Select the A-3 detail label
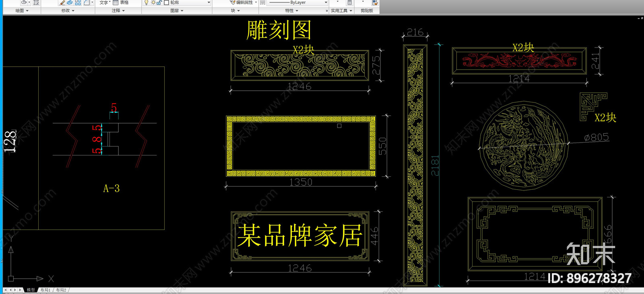Screen dimensions: 644x294 point(111,188)
